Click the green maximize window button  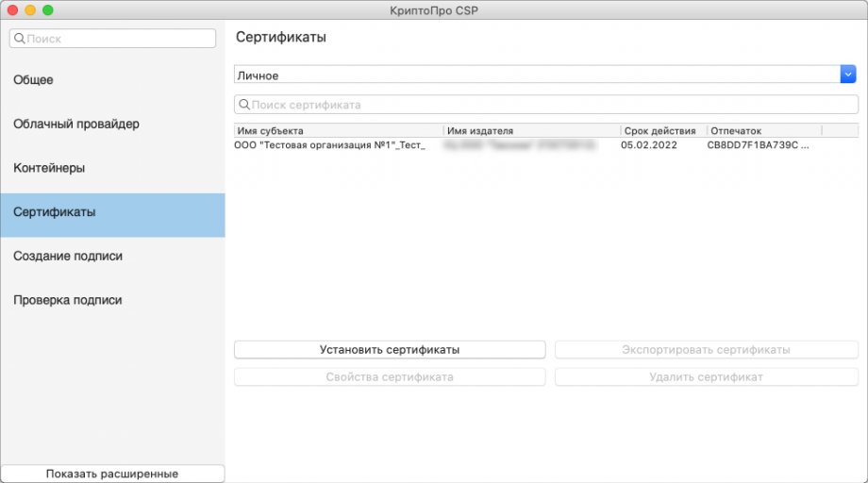tap(48, 9)
